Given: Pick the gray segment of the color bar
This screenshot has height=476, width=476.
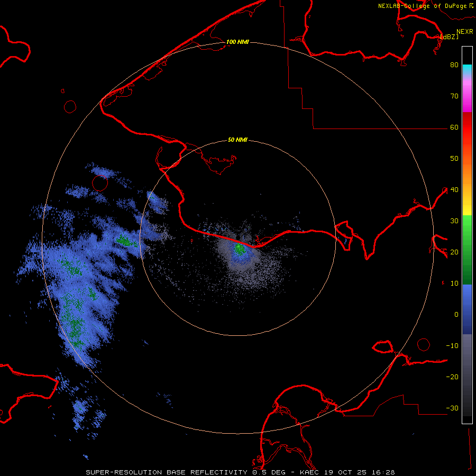Looking at the screenshot, I should pos(467,375).
